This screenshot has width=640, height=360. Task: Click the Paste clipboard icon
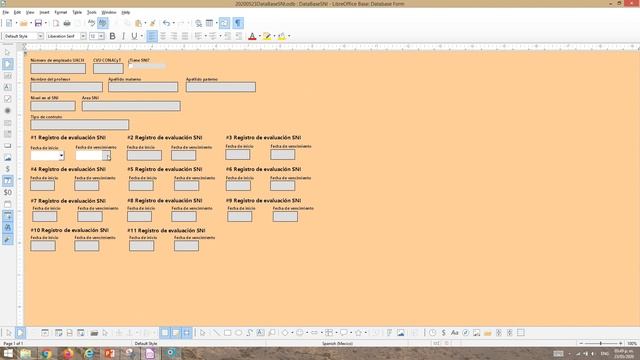click(x=138, y=23)
